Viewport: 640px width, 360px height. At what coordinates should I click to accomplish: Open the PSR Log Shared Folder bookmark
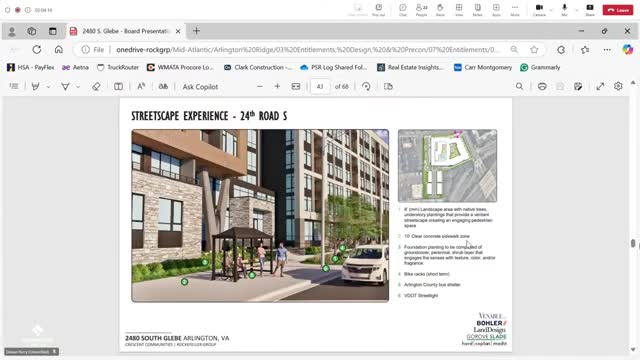(x=333, y=67)
